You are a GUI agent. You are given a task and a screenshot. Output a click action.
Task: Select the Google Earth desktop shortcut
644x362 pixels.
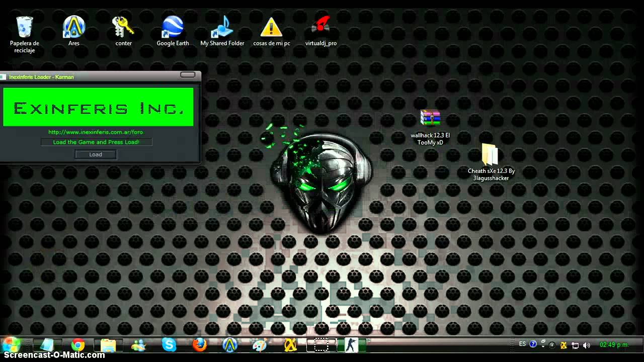[x=173, y=31]
